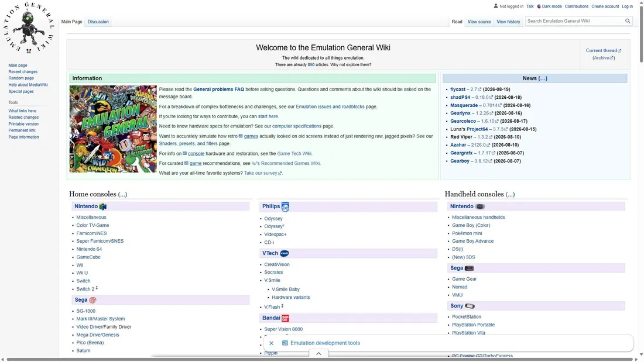Open the 850 articles count link
Viewport: 644px width, 362px height.
(x=311, y=65)
